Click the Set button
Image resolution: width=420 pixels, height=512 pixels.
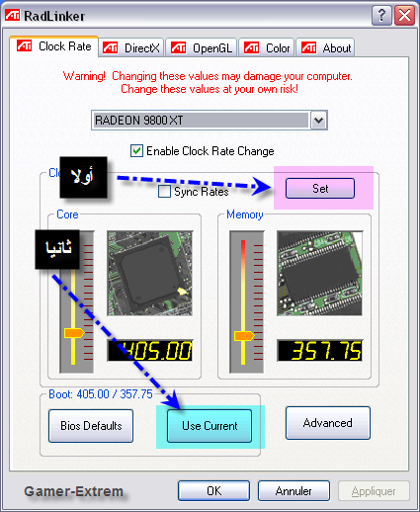click(320, 189)
